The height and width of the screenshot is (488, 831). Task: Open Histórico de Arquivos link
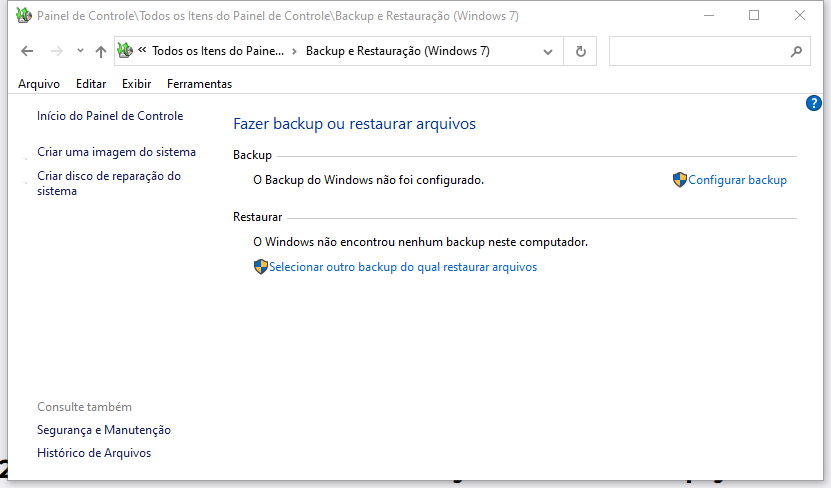click(94, 453)
